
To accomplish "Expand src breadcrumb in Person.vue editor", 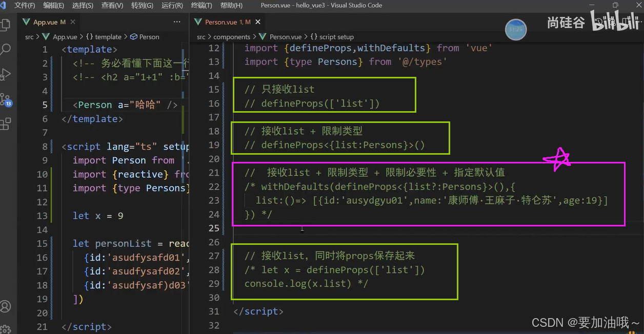I will tap(201, 37).
